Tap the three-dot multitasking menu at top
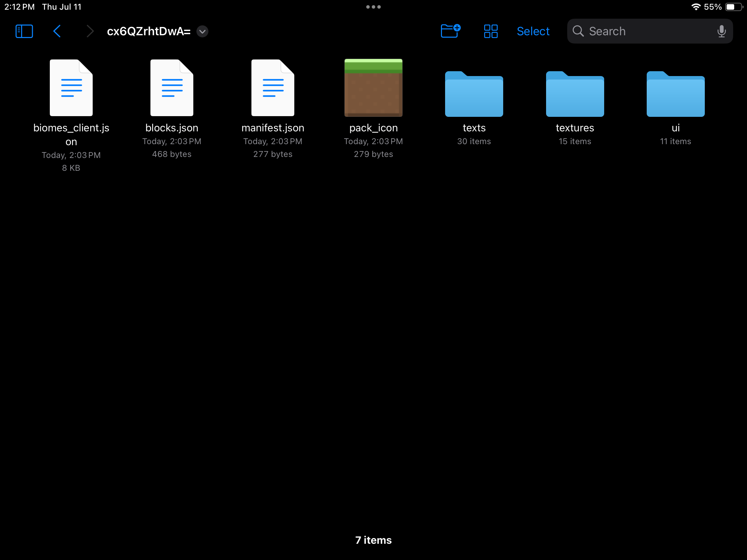Image resolution: width=747 pixels, height=560 pixels. click(373, 7)
